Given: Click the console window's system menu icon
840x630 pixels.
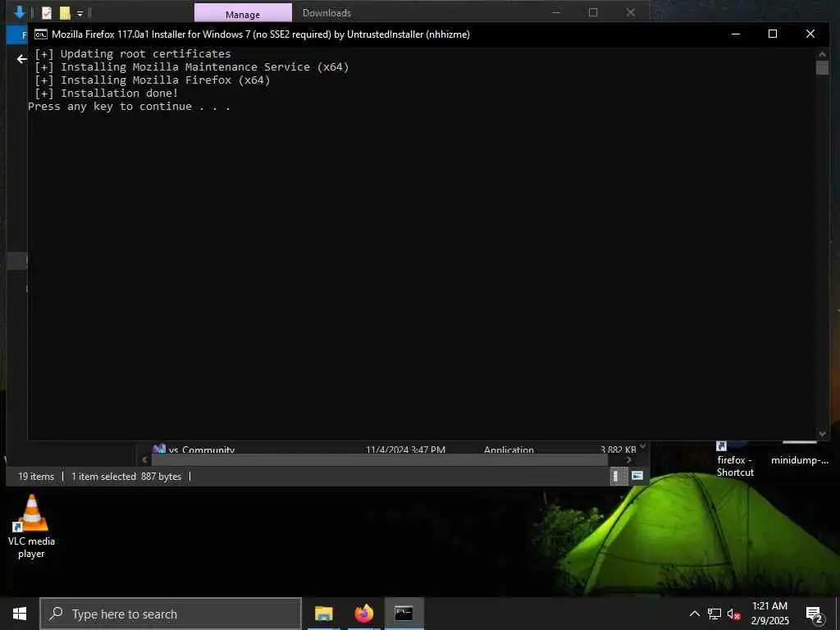Looking at the screenshot, I should 41,34.
